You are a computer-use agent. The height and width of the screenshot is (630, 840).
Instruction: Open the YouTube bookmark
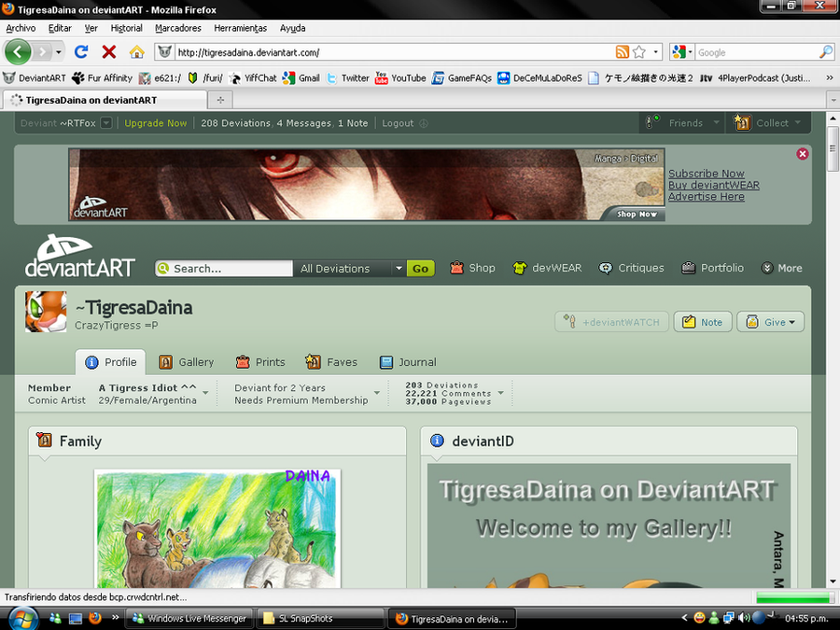400,78
